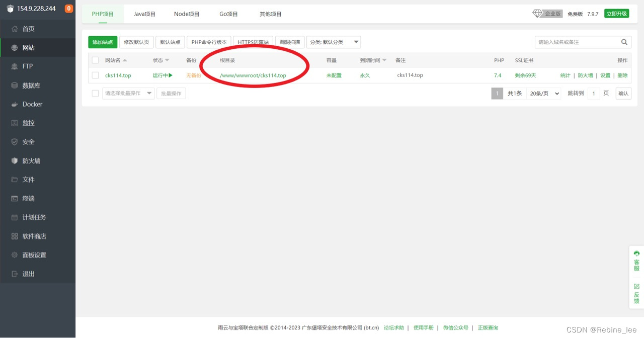Image resolution: width=644 pixels, height=338 pixels.
Task: Open the 到期时间 column sort arrow
Action: click(x=384, y=60)
